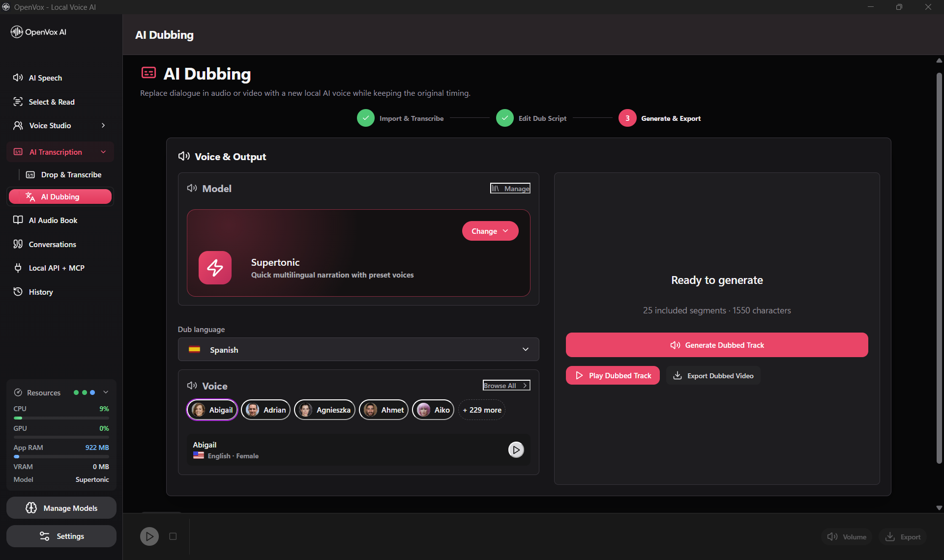Click the Resources gauge icon
Screen dimensions: 944x560
point(18,392)
